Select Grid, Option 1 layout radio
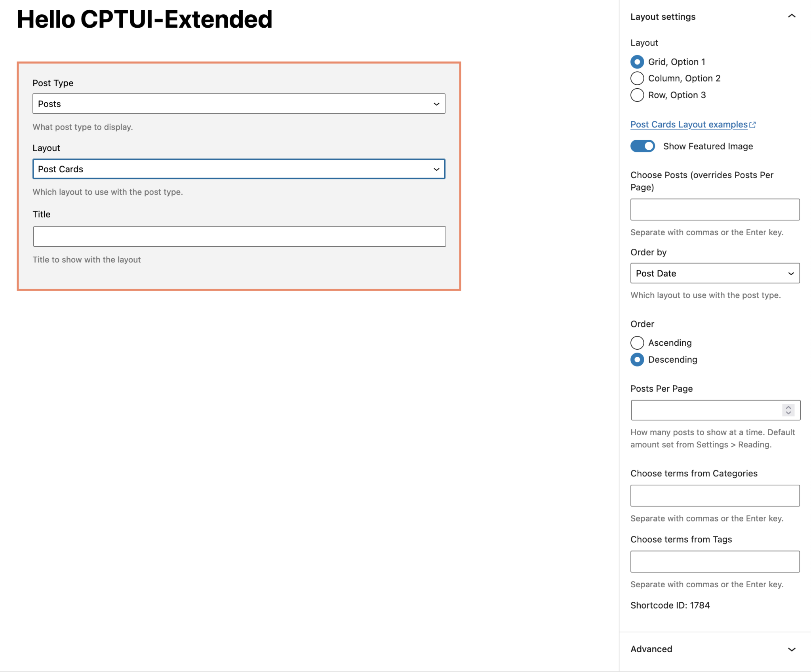The image size is (811, 672). coord(637,62)
